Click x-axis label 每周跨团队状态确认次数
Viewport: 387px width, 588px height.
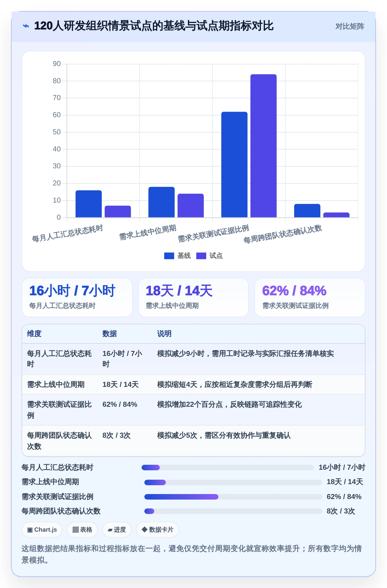(283, 234)
